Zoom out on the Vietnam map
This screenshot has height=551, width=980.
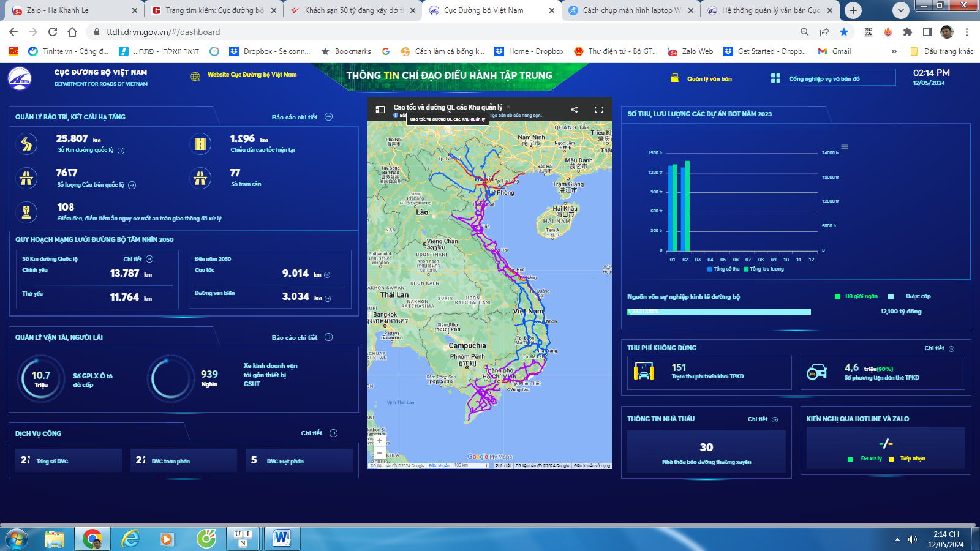coord(380,453)
